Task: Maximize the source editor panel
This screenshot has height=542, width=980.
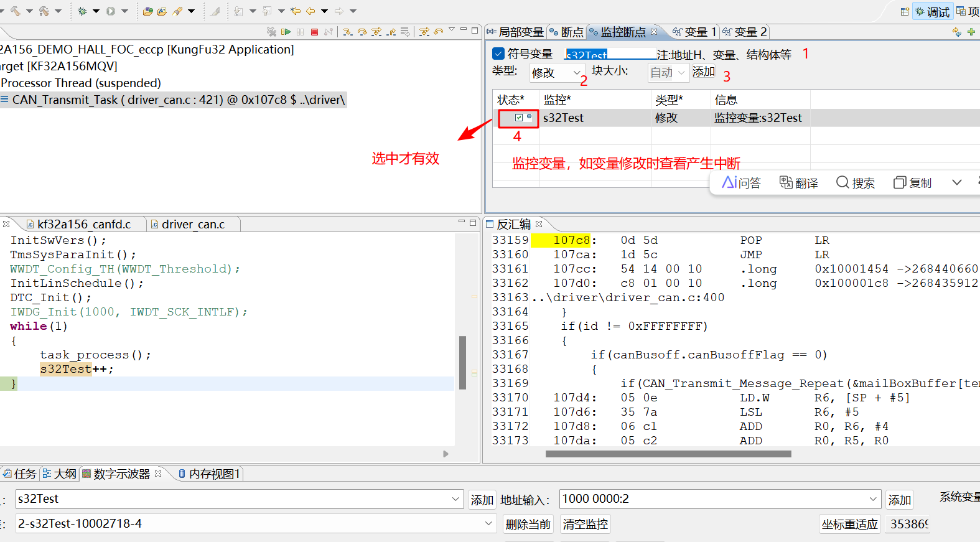Action: coord(473,222)
